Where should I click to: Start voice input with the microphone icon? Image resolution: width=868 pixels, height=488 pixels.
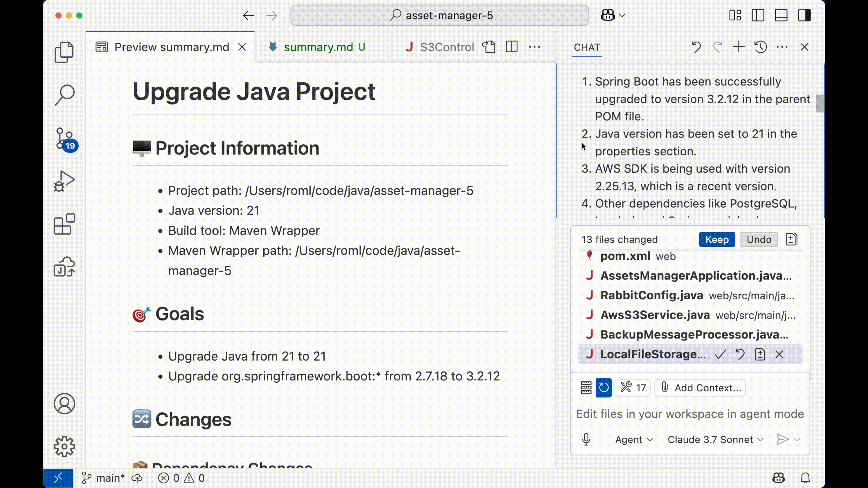pos(586,439)
